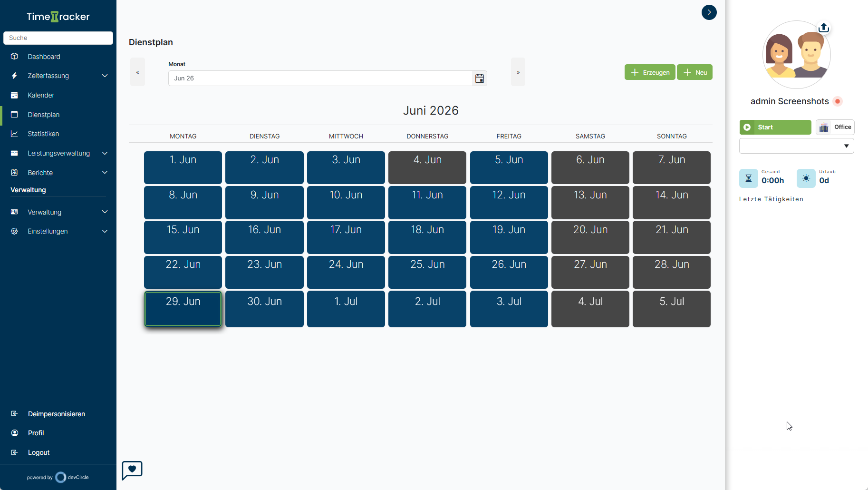Select the 12. Jun day tile
The image size is (868, 490).
(509, 202)
